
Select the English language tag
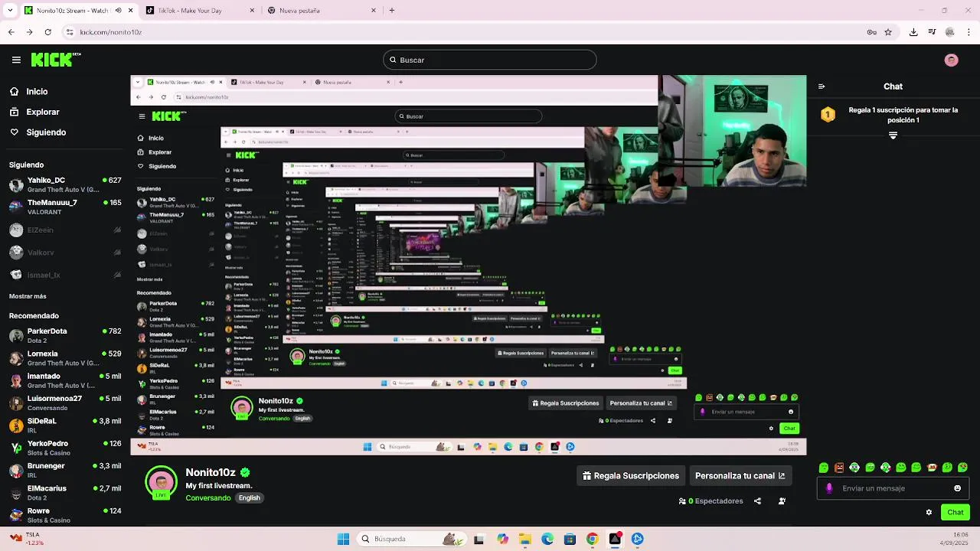click(x=250, y=498)
